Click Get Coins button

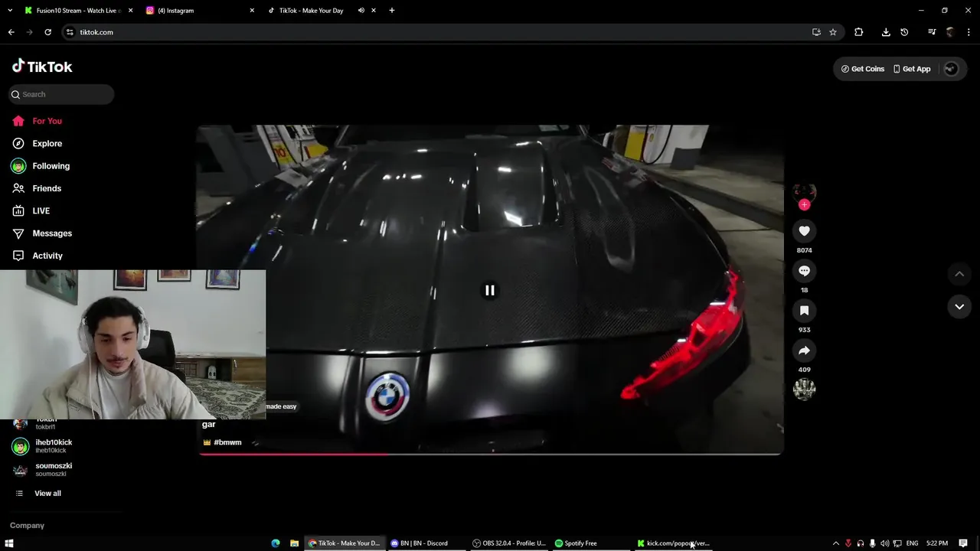863,69
